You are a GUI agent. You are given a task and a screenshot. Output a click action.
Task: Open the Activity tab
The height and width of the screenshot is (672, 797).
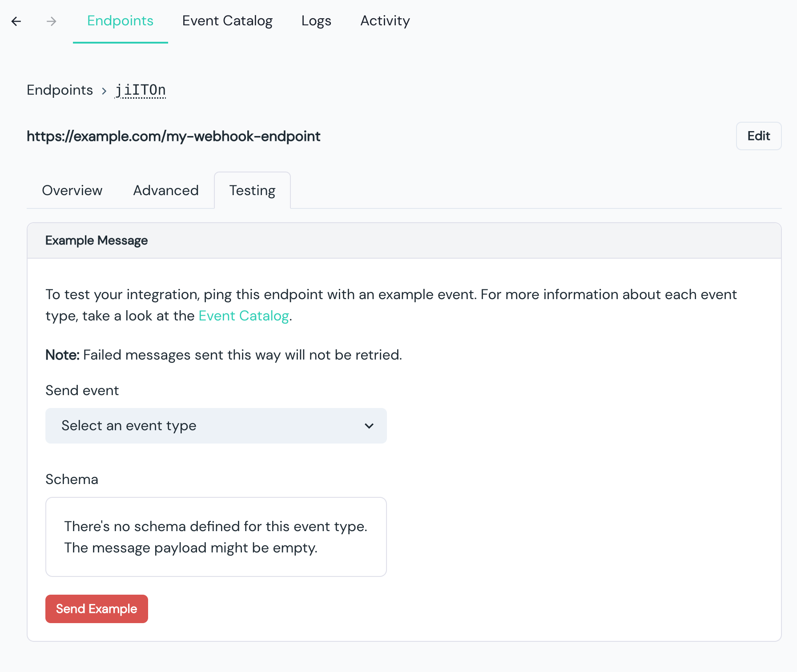385,21
